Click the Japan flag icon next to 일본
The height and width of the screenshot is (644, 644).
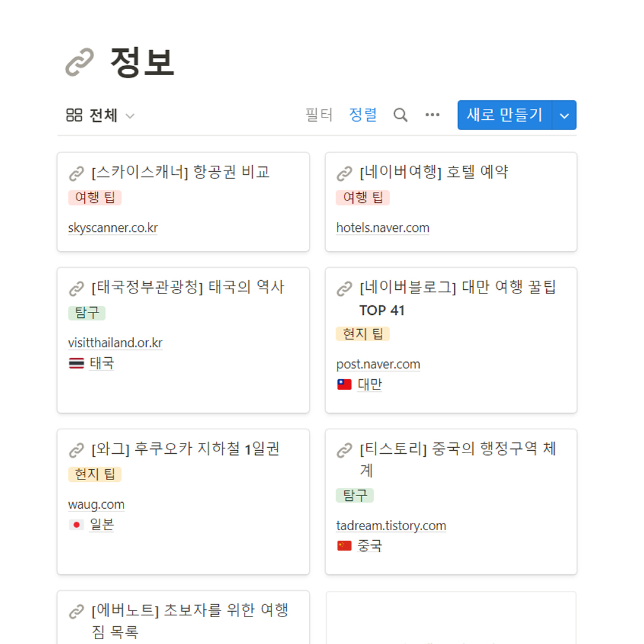point(76,525)
